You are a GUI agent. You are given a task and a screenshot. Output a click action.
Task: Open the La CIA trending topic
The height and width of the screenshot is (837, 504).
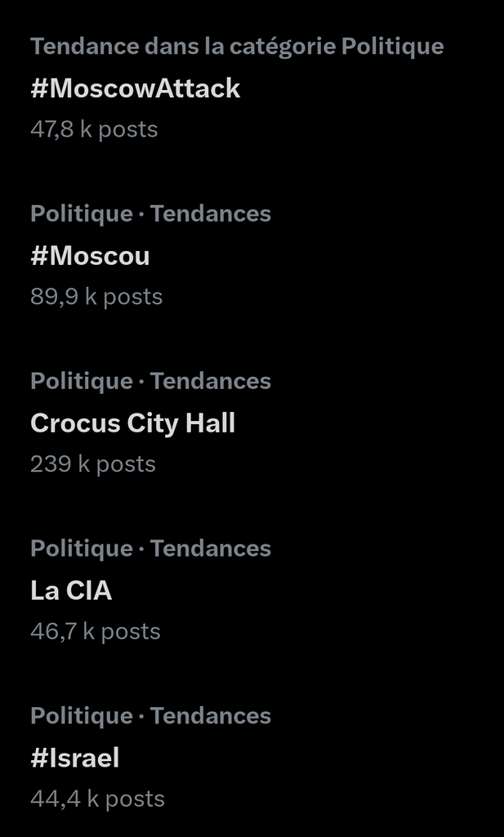point(71,590)
